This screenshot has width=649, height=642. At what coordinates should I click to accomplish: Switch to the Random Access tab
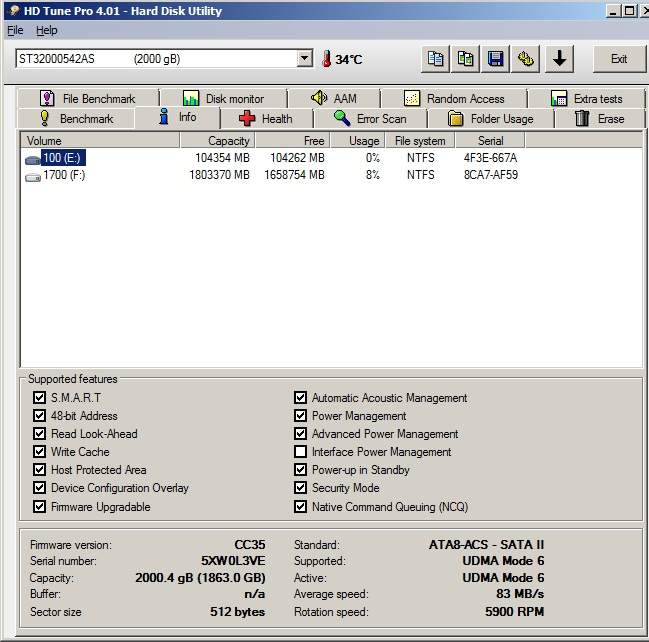click(454, 99)
